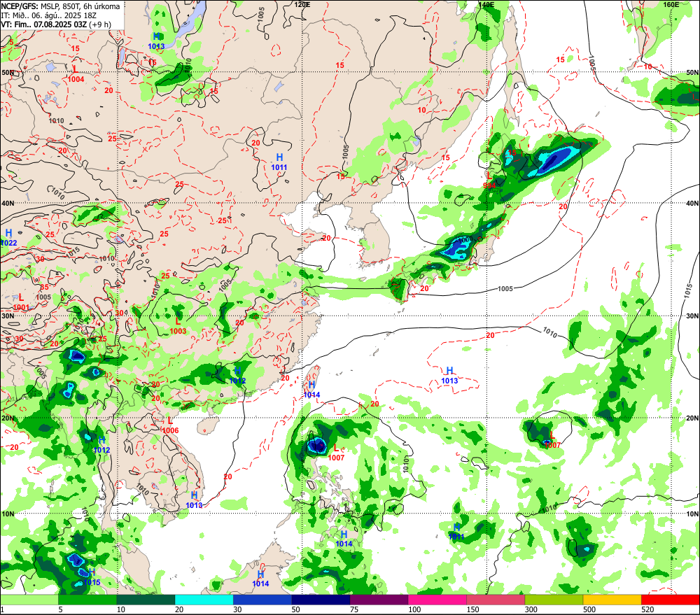Click the H '1014' label over Mindanao

pyautogui.click(x=344, y=544)
